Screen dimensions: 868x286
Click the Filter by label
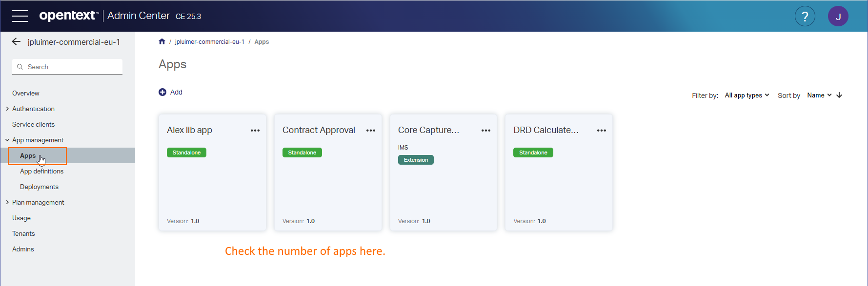point(705,95)
